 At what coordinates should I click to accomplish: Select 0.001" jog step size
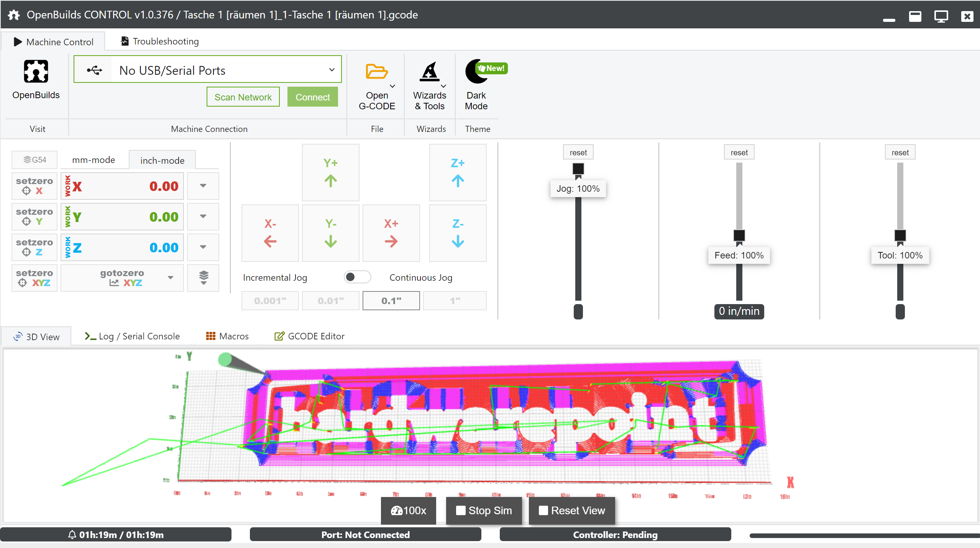point(270,301)
